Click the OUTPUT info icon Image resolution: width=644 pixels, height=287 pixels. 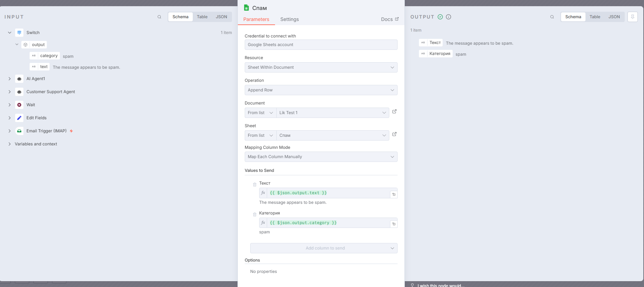pyautogui.click(x=448, y=17)
